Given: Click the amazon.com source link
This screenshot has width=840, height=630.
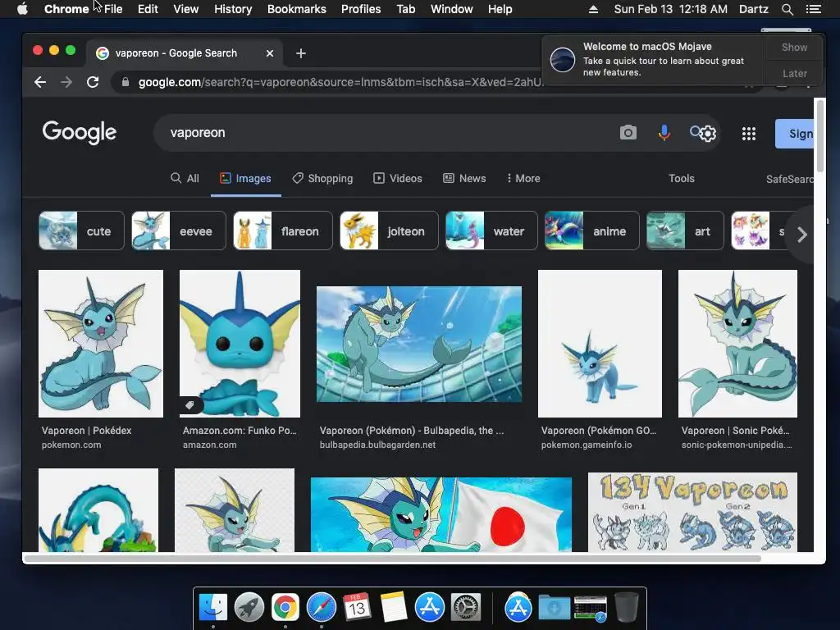Looking at the screenshot, I should [209, 445].
